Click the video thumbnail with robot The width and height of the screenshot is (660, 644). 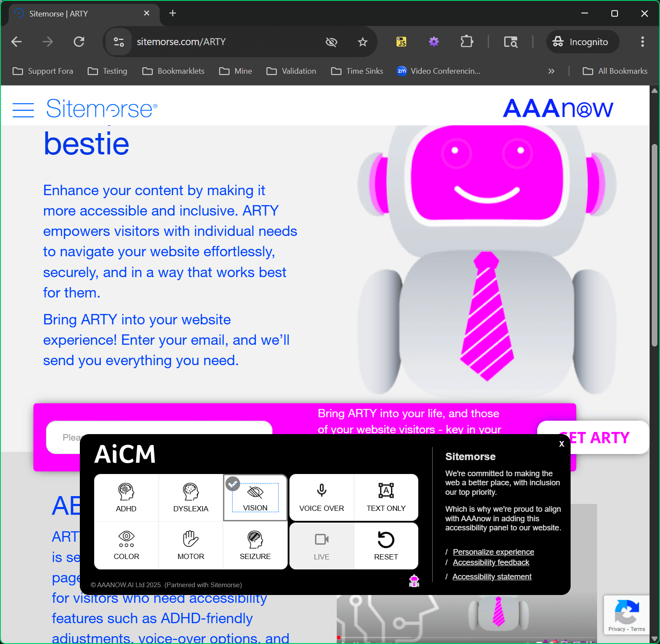pos(467,619)
